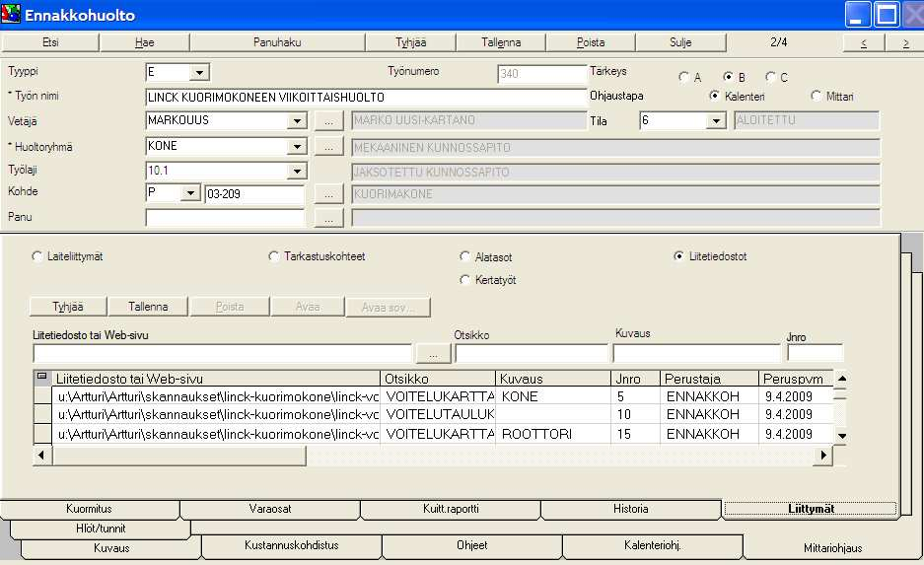The image size is (924, 565).
Task: Open the Kustannuskohdistus tab
Action: pos(292,545)
